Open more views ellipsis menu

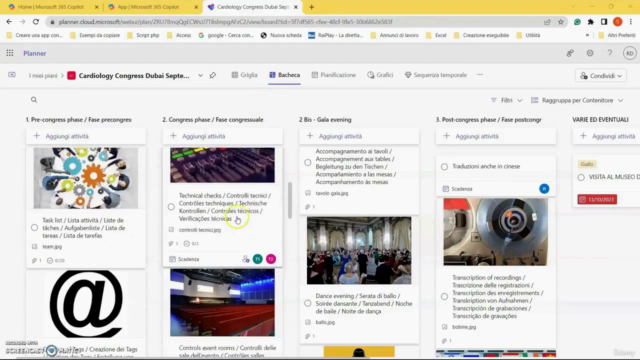coord(480,75)
